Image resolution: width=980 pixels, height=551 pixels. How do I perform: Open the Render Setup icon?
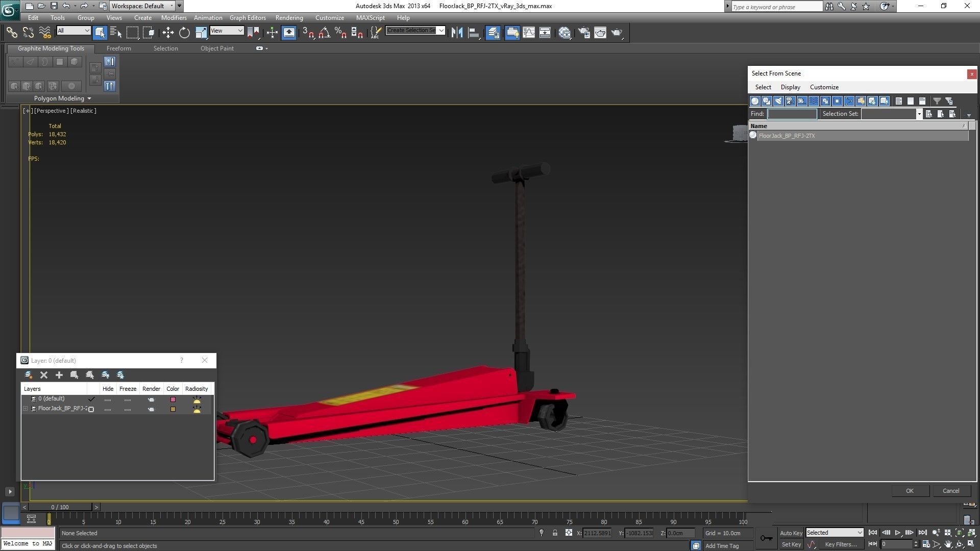[584, 33]
